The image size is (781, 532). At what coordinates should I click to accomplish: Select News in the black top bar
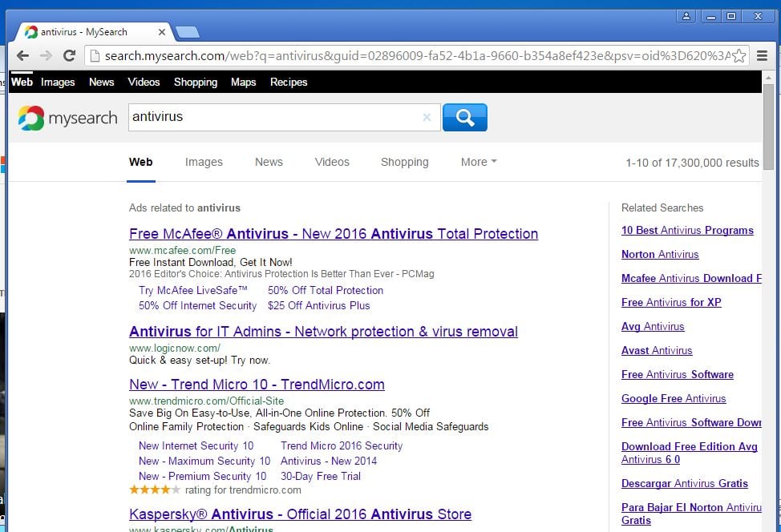tap(102, 82)
